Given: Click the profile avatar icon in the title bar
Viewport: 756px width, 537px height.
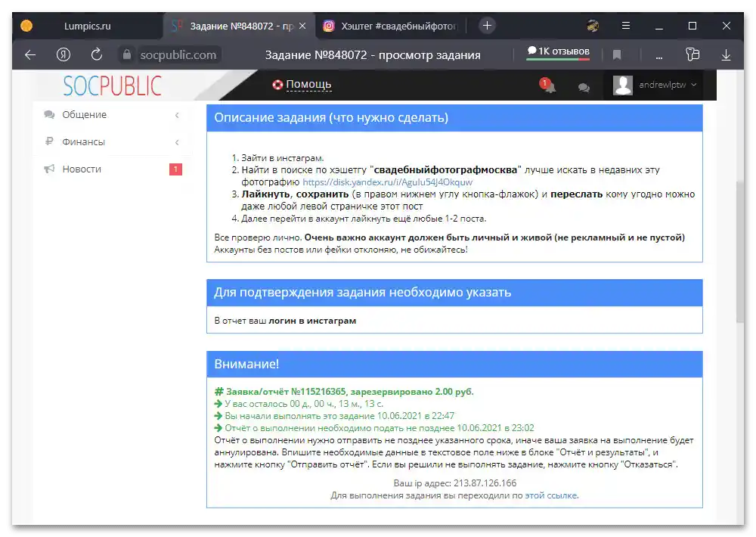Looking at the screenshot, I should [593, 26].
